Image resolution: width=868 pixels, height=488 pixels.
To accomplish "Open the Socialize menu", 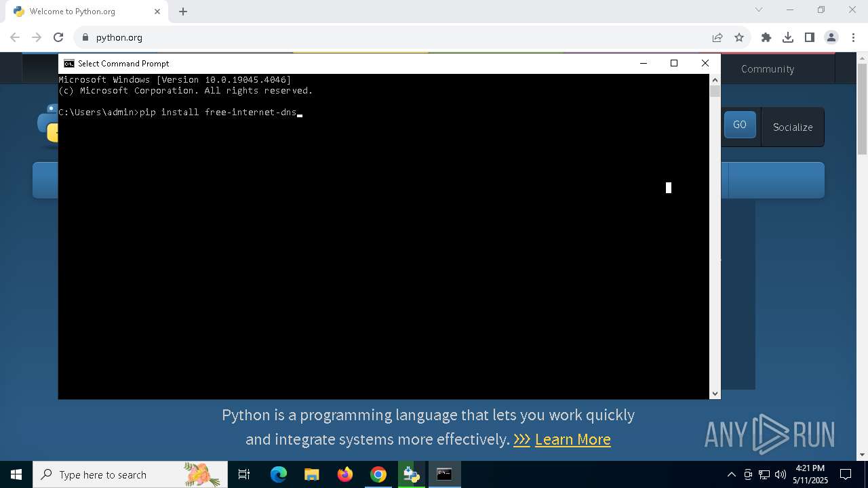I will coord(793,127).
